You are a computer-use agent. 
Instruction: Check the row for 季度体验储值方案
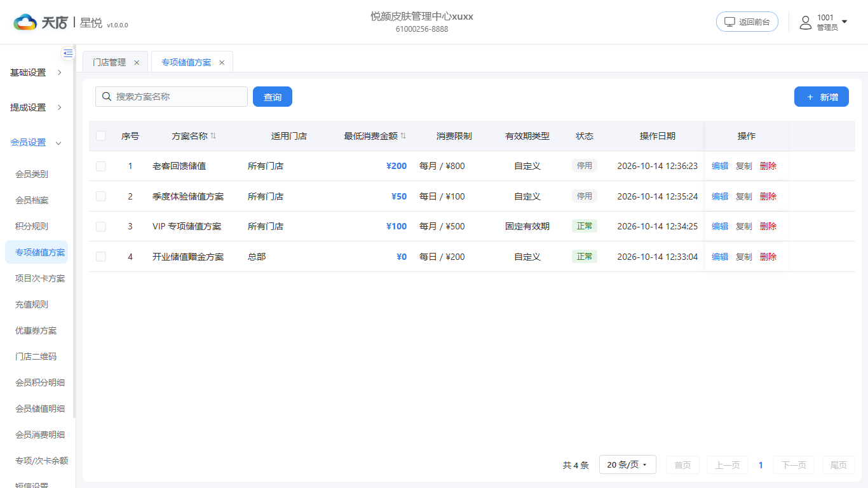pyautogui.click(x=101, y=196)
